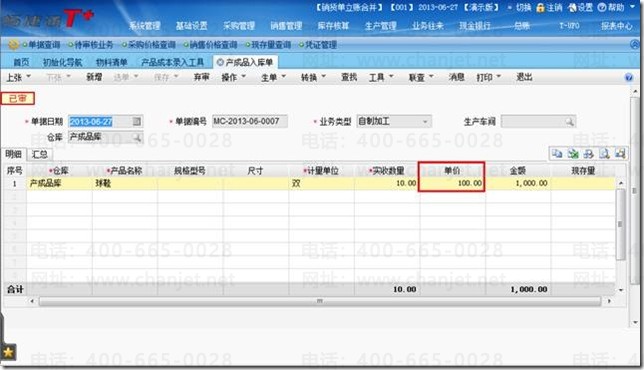Open the 物料清单 tab
This screenshot has height=370, width=644.
[111, 62]
